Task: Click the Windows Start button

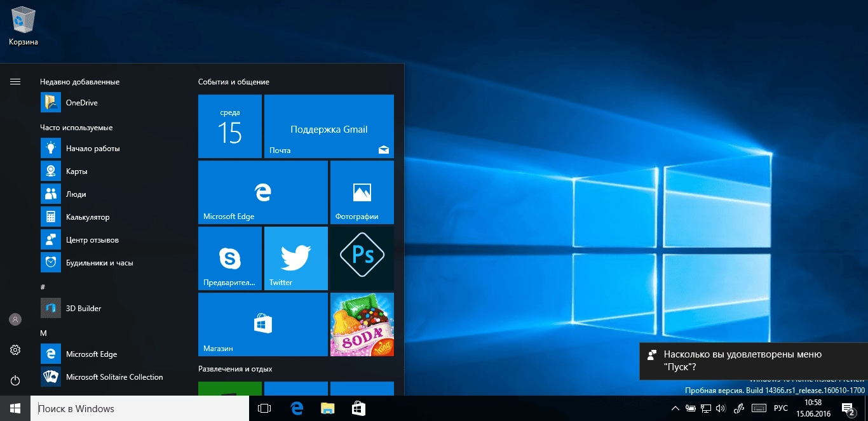Action: pos(15,408)
